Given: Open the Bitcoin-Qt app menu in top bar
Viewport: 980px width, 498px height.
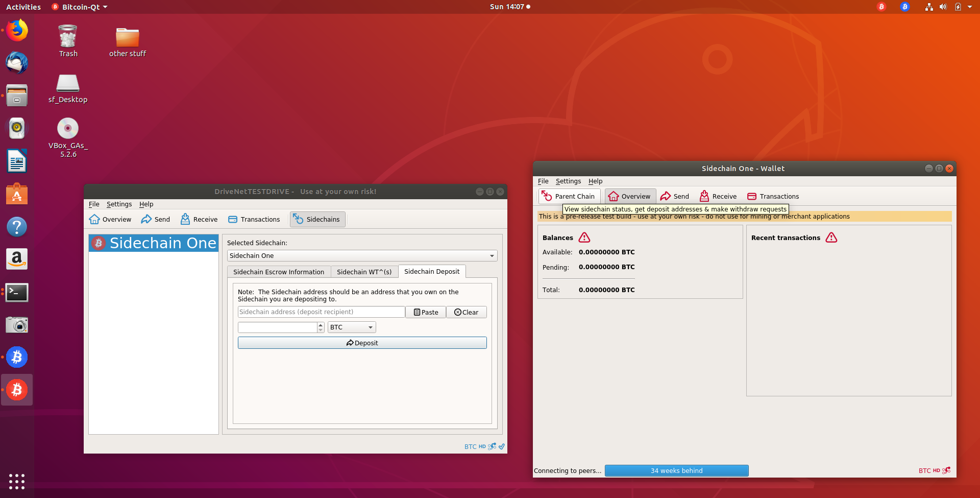Looking at the screenshot, I should pos(80,7).
